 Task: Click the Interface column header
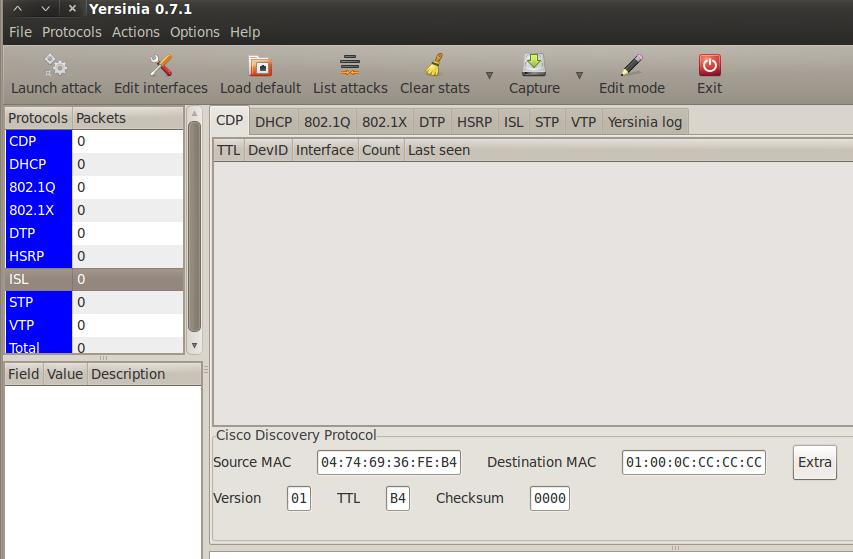325,150
